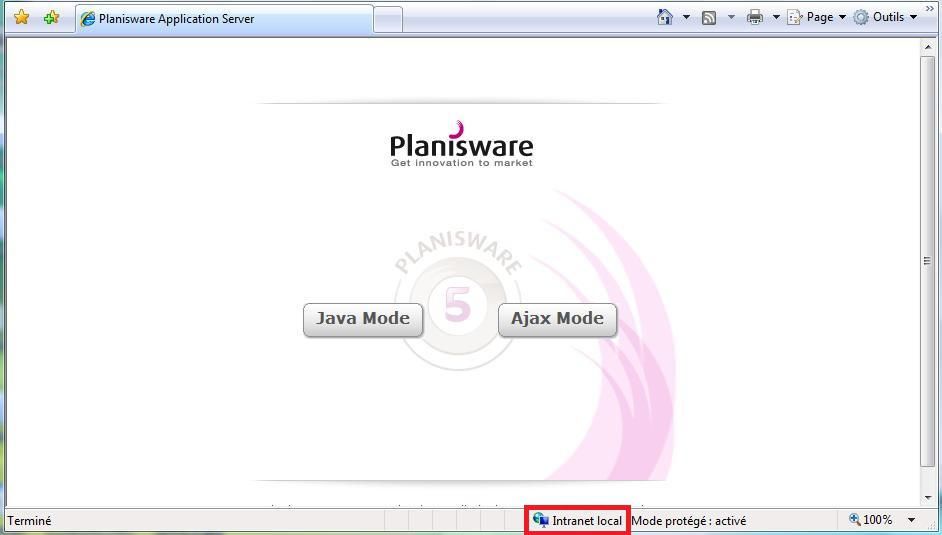Click the Planisware logo
Screen dimensions: 942x535
461,145
